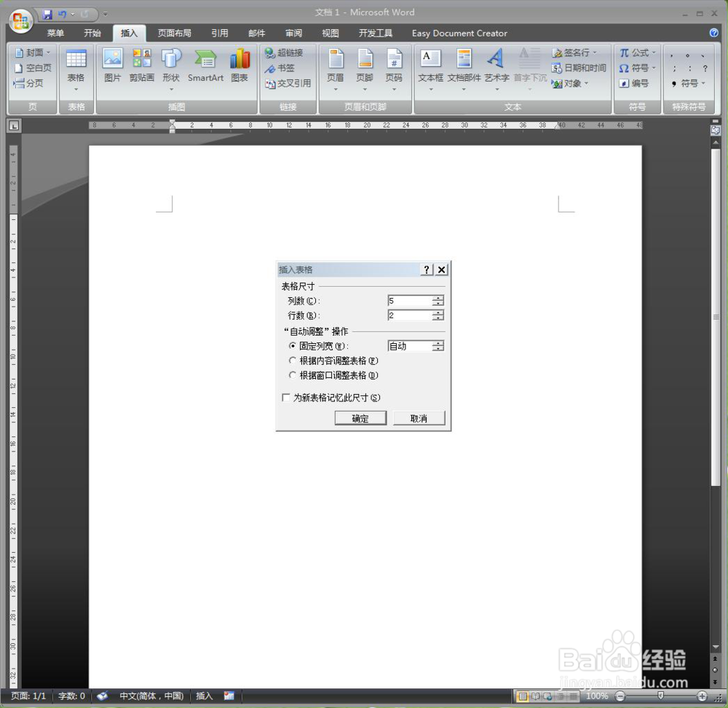Open the 审阅 ribbon tab
Viewport: 728px width, 708px height.
point(293,33)
